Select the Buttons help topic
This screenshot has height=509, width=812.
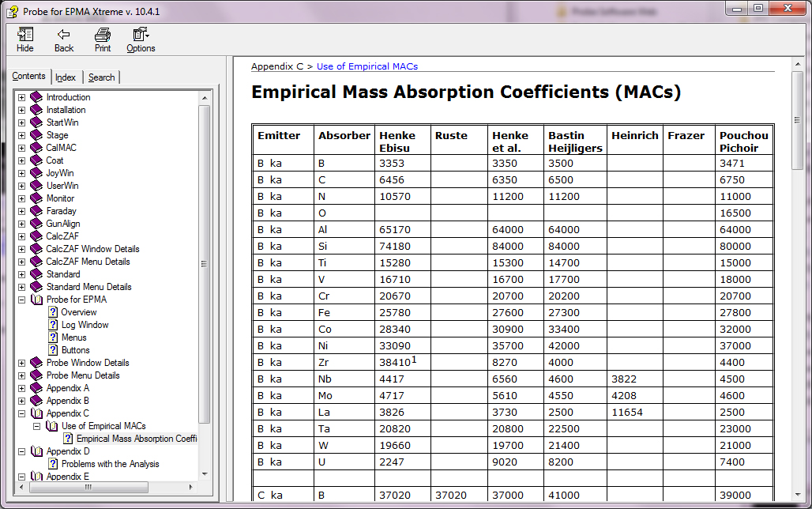click(75, 350)
